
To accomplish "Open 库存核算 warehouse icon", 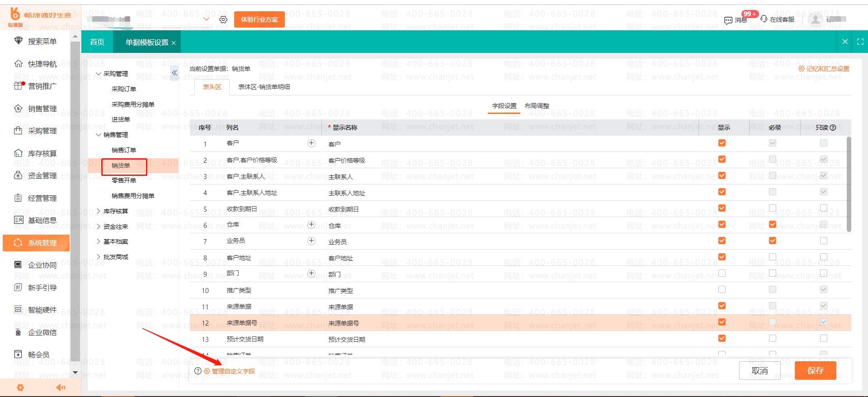I will coord(18,153).
